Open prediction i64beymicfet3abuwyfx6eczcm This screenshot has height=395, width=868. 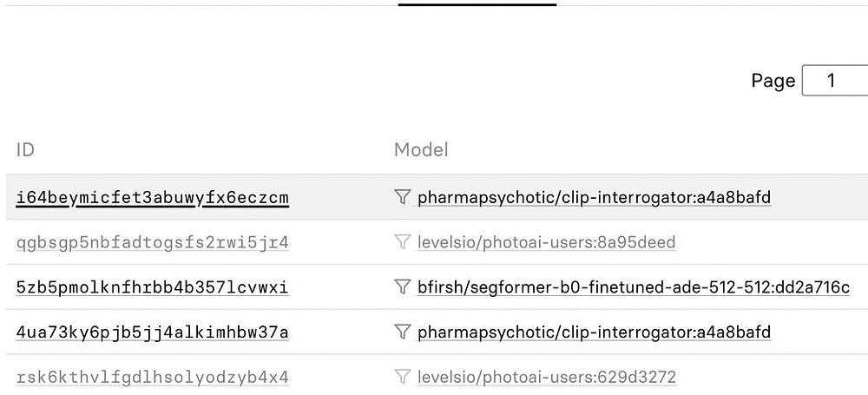[x=152, y=198]
